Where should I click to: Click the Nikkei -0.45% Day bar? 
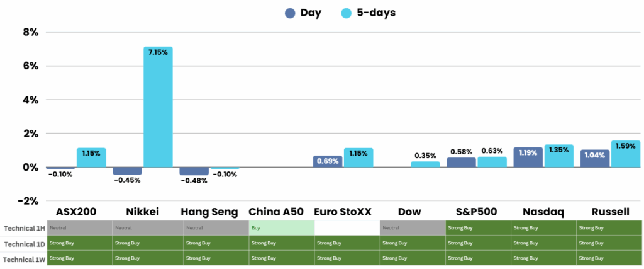[127, 171]
